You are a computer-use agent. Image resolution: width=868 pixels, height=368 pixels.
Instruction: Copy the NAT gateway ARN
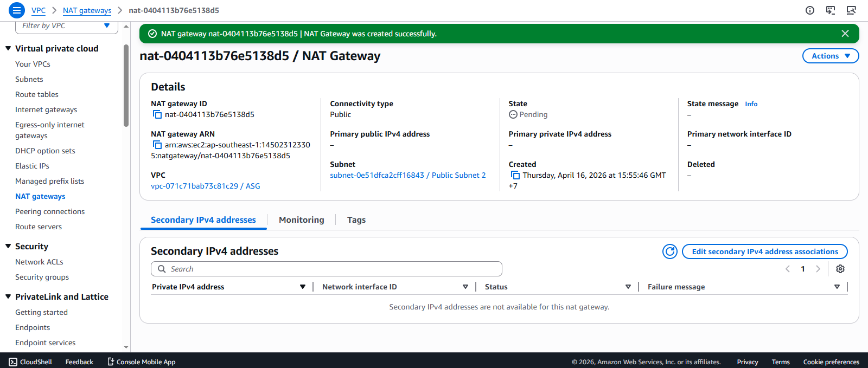(157, 145)
